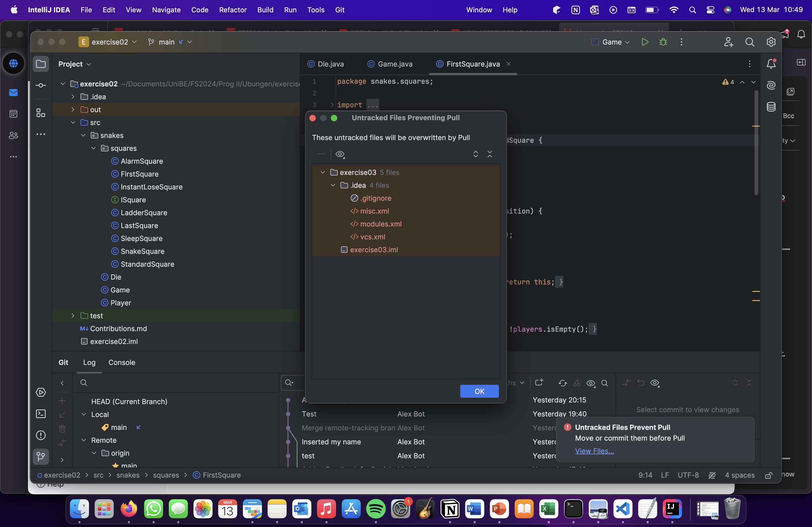The height and width of the screenshot is (527, 812).
Task: Open Game run configuration dropdown
Action: (x=610, y=42)
